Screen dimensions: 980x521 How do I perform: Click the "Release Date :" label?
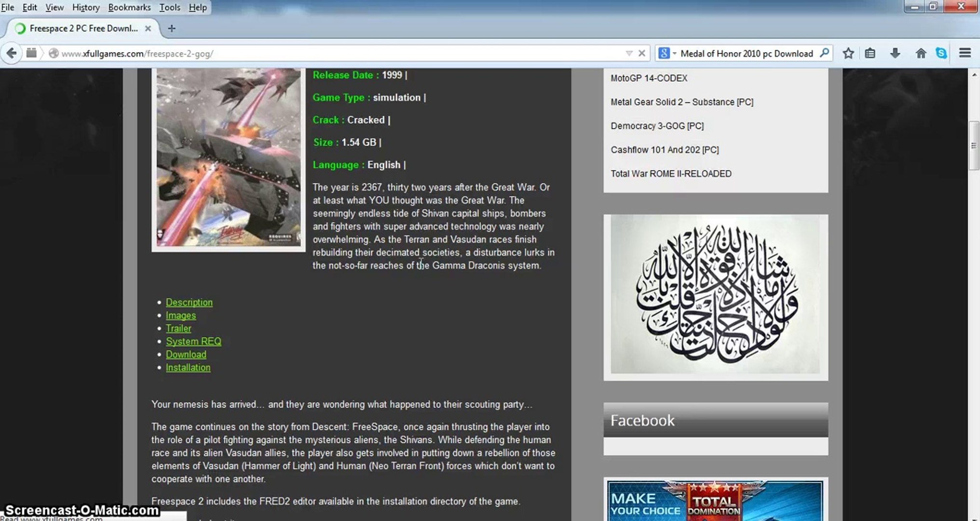coord(346,75)
